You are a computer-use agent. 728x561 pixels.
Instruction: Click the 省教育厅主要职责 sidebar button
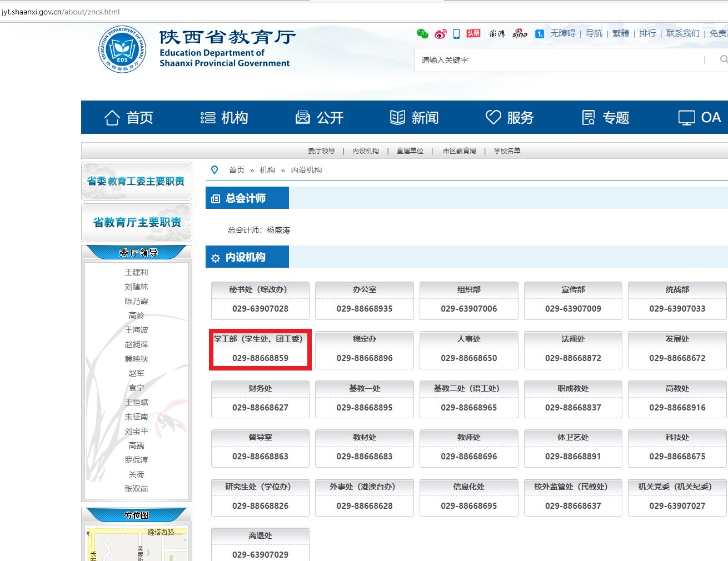tap(136, 222)
